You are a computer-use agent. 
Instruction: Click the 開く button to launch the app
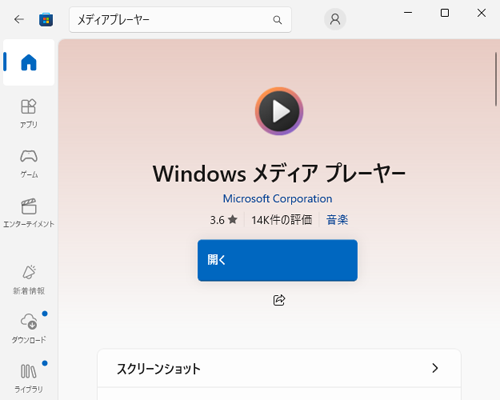[277, 260]
